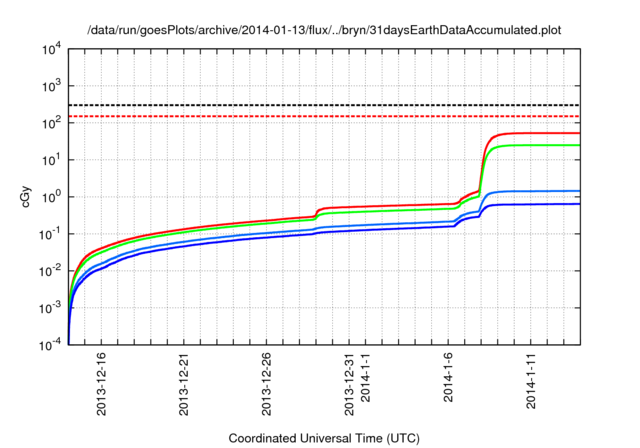Click the dark blue curve at right end
Screen dimensions: 640x448
(571, 204)
